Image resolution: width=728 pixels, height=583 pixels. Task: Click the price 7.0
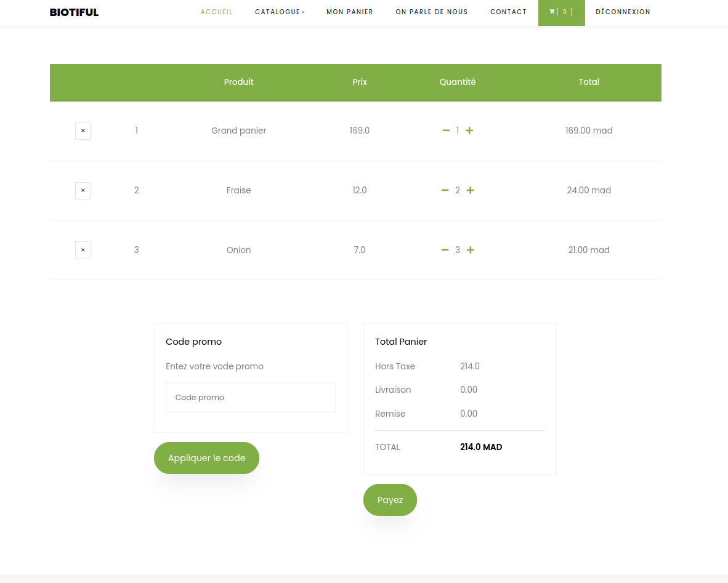[x=359, y=250]
